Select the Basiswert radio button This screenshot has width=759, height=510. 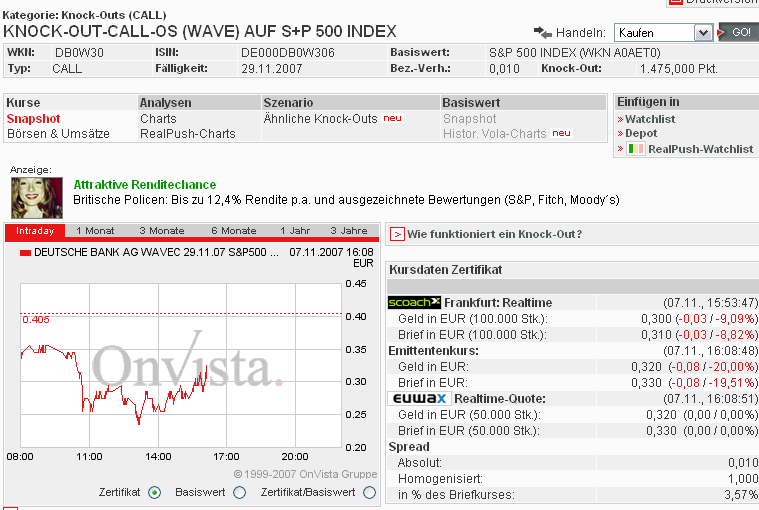click(x=239, y=492)
